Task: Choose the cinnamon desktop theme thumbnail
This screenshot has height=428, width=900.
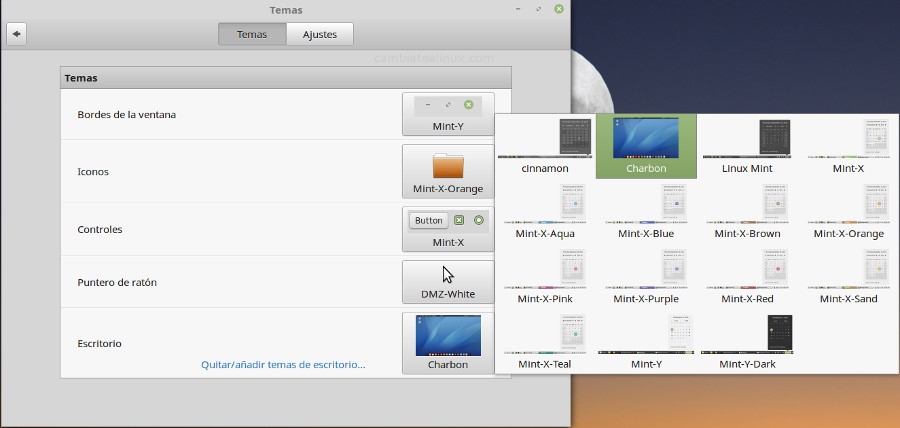Action: click(x=545, y=146)
